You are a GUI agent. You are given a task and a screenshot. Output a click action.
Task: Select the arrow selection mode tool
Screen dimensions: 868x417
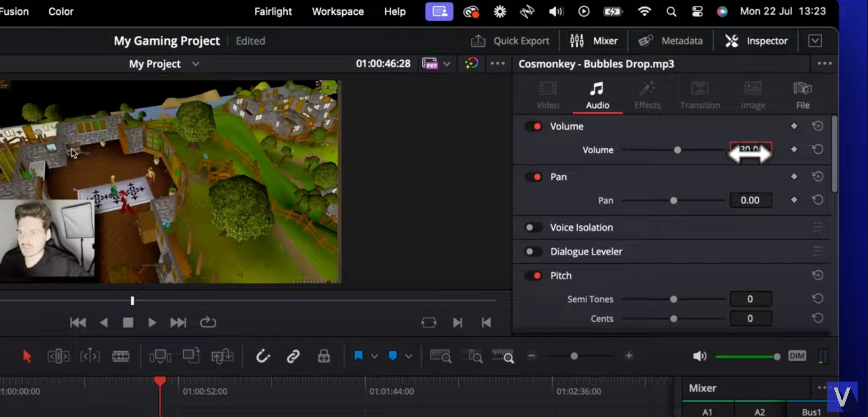27,356
